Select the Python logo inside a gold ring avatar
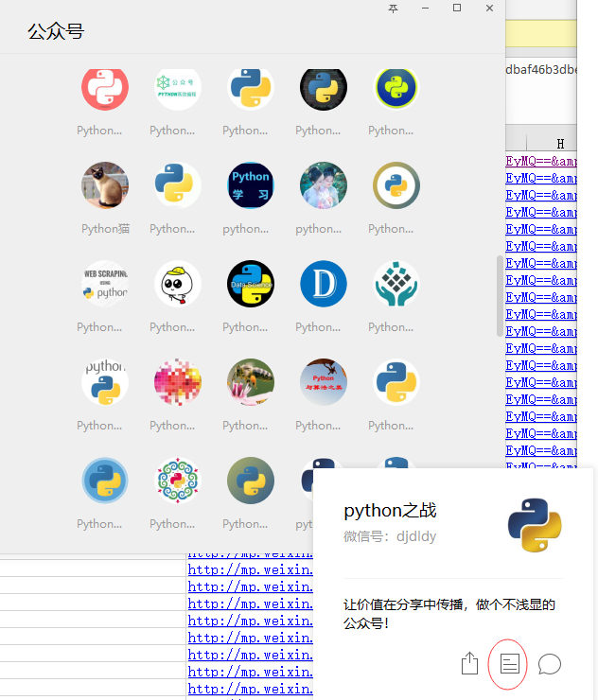598x700 pixels. (396, 185)
